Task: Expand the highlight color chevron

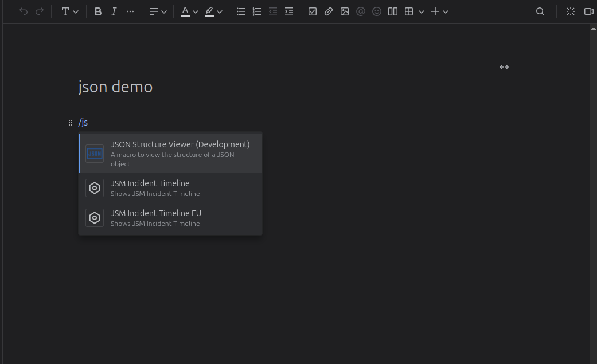Action: [220, 12]
